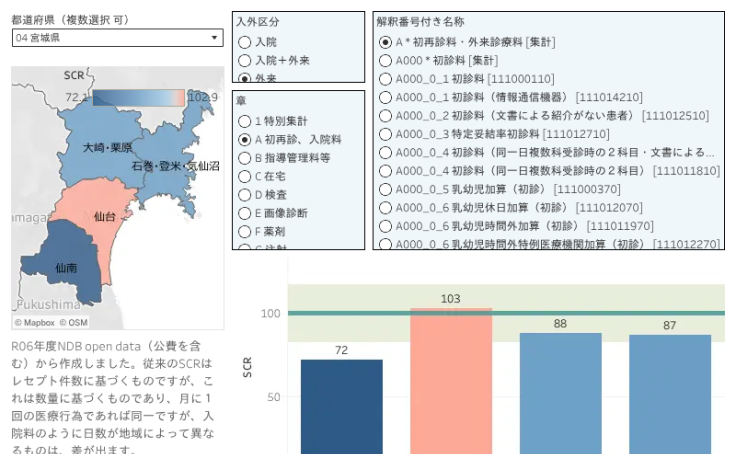The height and width of the screenshot is (454, 736).
Task: Click the pink bar labeled 103
Action: pyautogui.click(x=451, y=381)
